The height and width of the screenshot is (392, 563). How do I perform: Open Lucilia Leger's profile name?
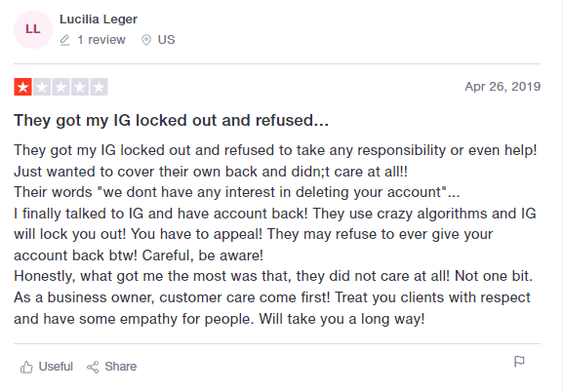pyautogui.click(x=99, y=20)
